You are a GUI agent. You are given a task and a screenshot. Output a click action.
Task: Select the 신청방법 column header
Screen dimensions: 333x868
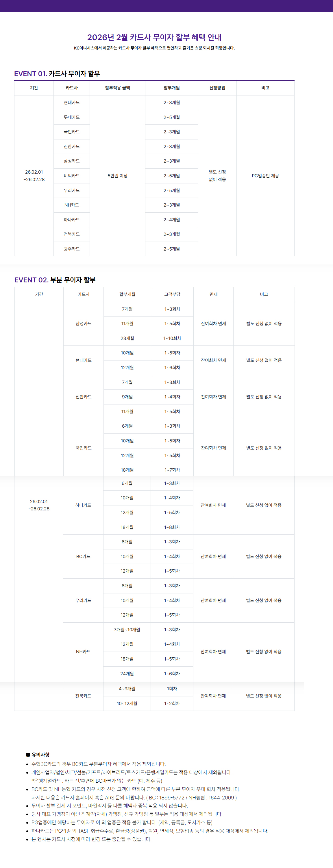[217, 88]
